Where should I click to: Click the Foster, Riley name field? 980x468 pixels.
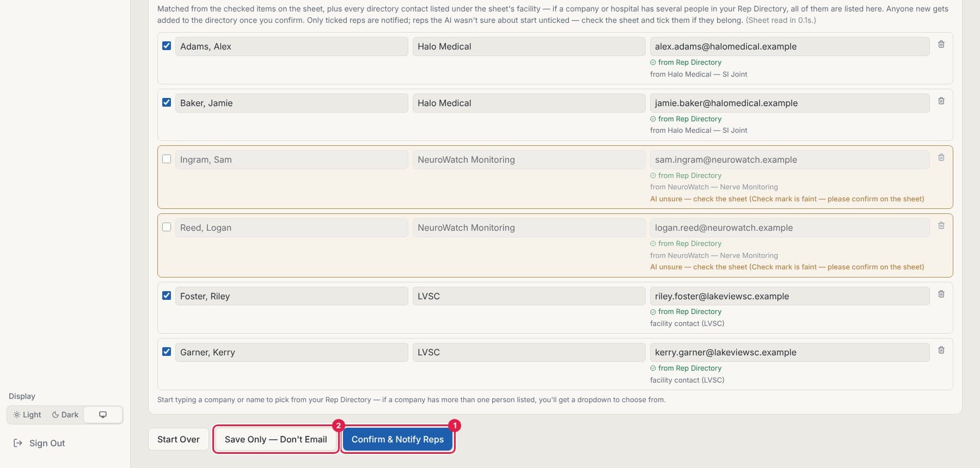point(291,296)
